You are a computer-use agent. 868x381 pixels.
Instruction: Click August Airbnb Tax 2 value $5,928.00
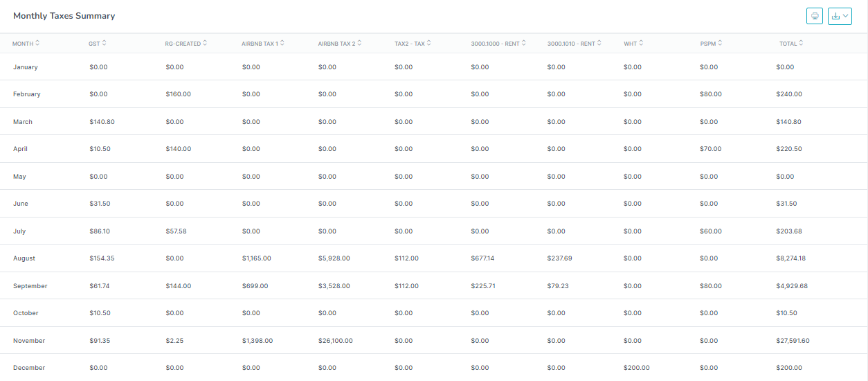[x=334, y=258]
